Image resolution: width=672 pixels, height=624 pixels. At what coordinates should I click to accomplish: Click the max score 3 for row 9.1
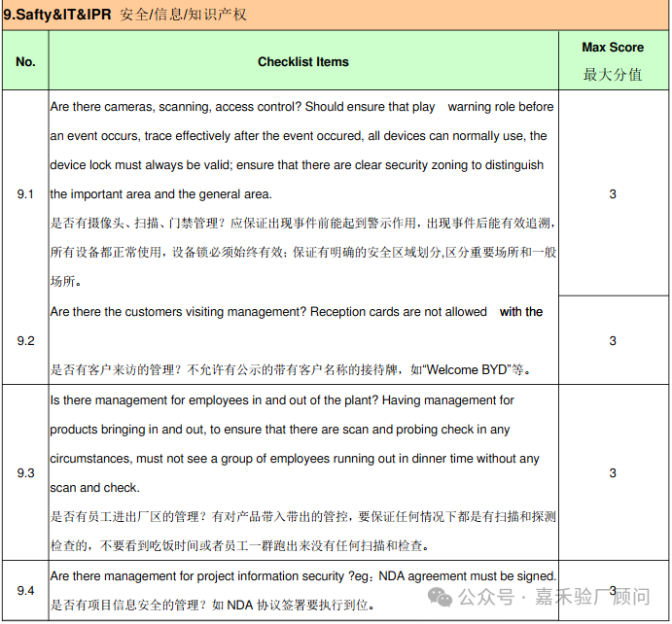click(613, 194)
